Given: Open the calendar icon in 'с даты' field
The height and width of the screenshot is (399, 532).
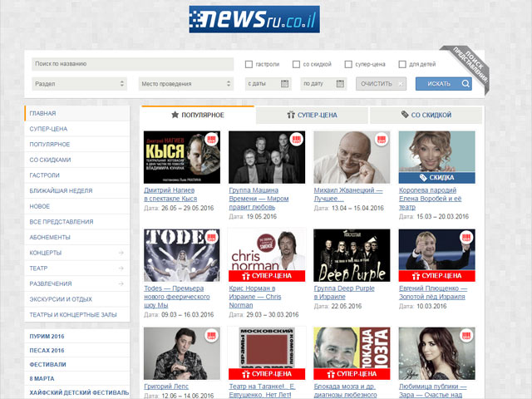Looking at the screenshot, I should (284, 84).
